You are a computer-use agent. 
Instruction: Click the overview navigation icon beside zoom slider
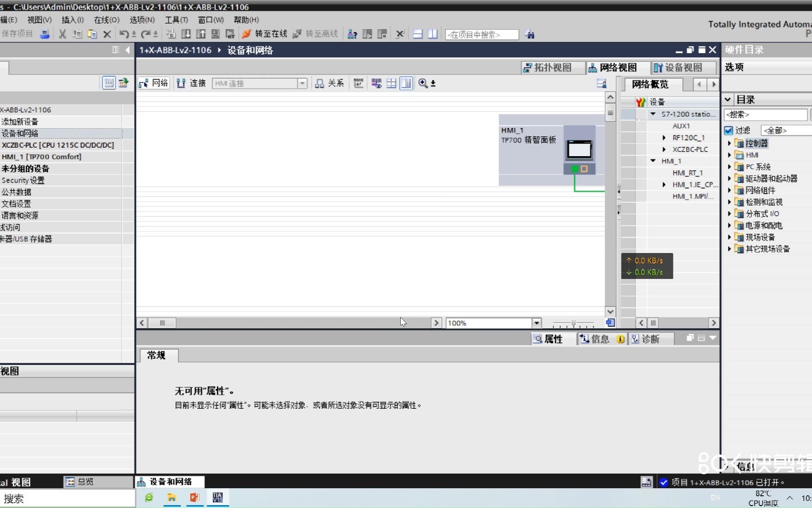tap(610, 323)
